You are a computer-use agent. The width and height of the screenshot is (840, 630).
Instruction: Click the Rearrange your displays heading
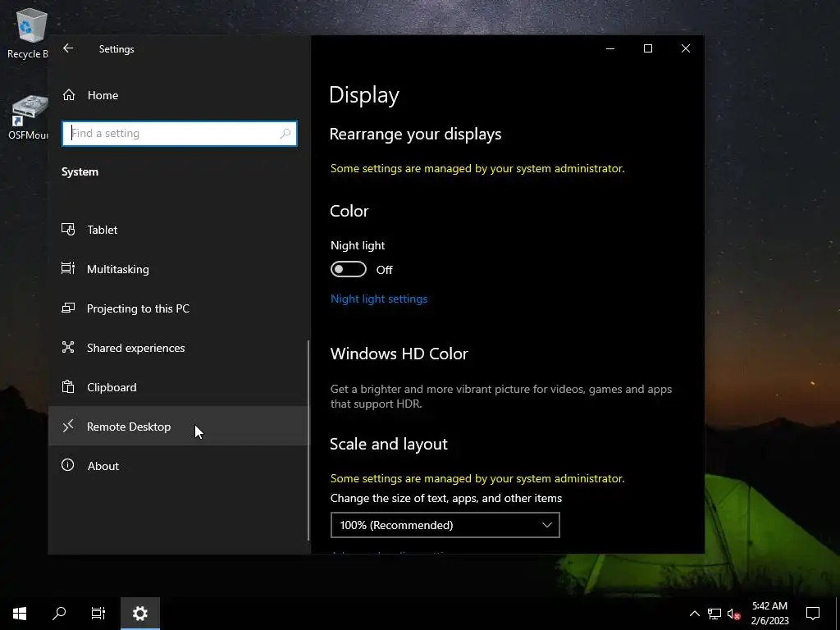(415, 134)
